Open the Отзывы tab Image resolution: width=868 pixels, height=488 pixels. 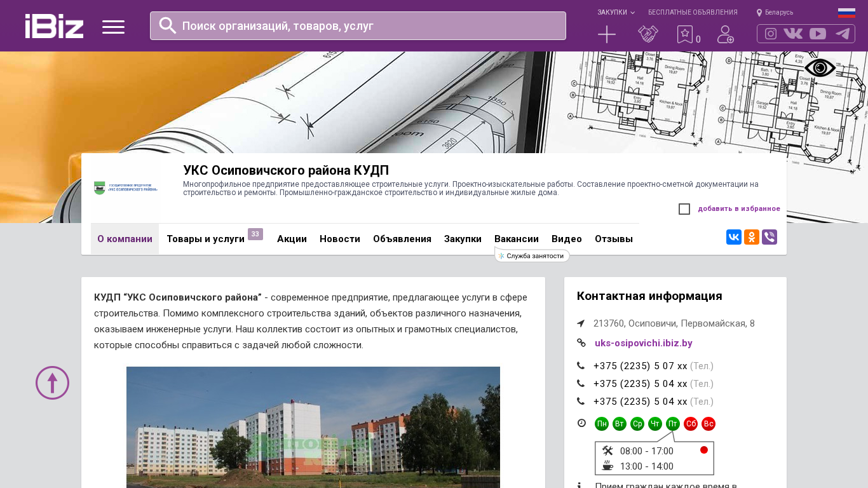614,239
